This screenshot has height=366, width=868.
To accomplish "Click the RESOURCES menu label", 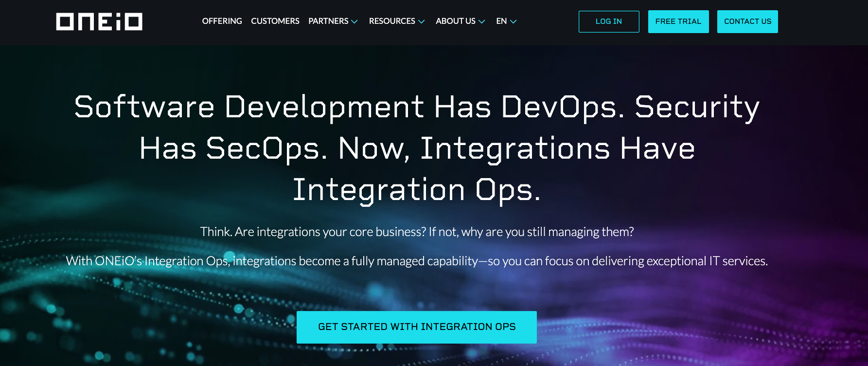I will click(x=392, y=21).
